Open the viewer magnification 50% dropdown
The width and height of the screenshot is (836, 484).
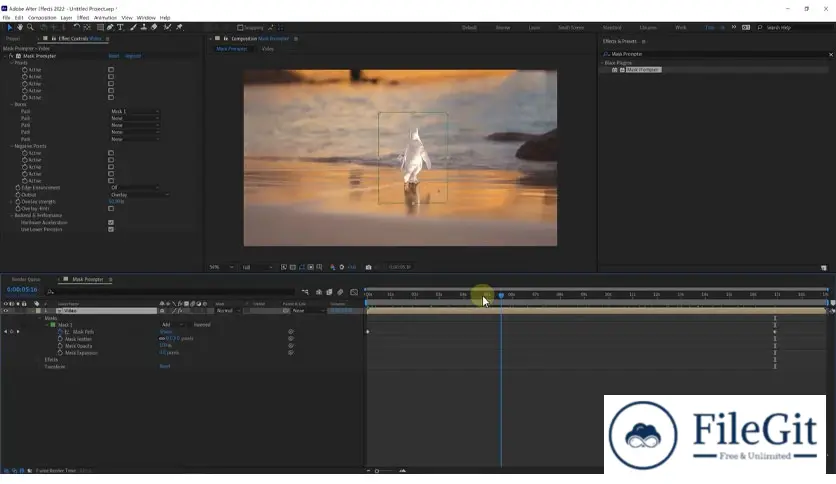[221, 267]
